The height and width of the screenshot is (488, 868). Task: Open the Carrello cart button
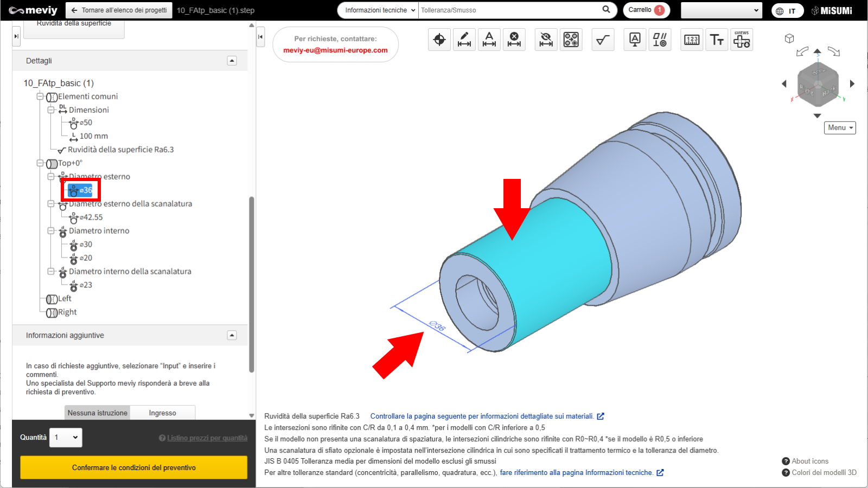tap(646, 10)
